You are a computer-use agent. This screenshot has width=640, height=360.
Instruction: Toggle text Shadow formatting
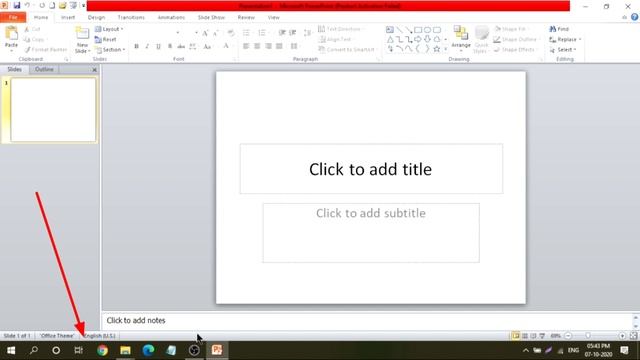[x=170, y=47]
